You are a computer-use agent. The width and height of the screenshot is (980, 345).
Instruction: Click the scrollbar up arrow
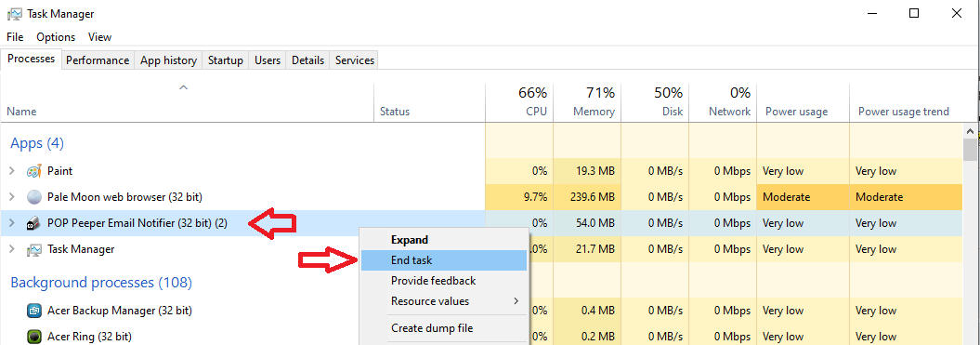point(970,131)
